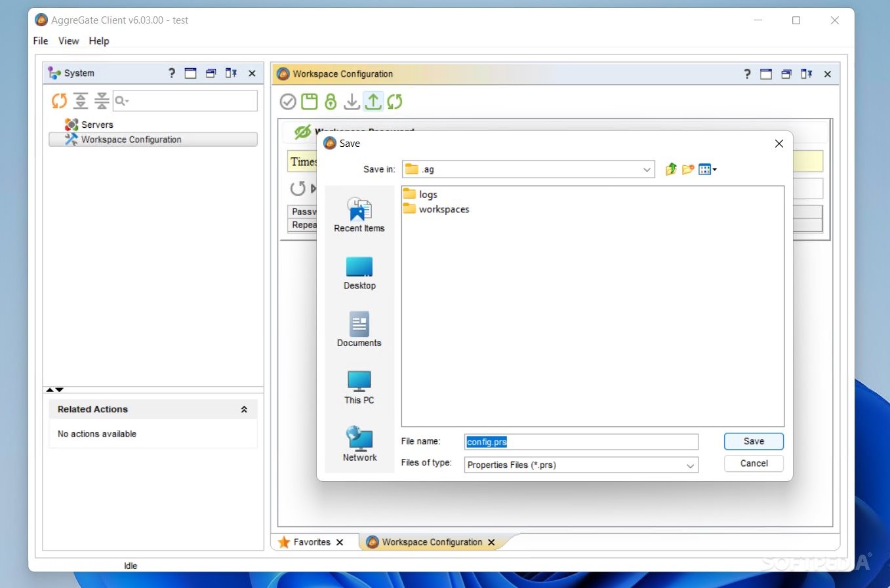Expand all nodes in the System tree

81,101
